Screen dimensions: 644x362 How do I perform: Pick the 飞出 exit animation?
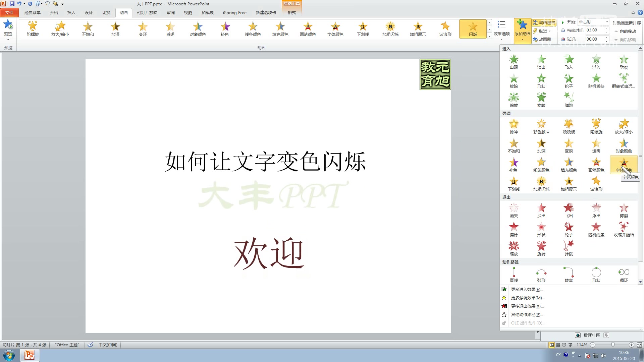point(569,209)
